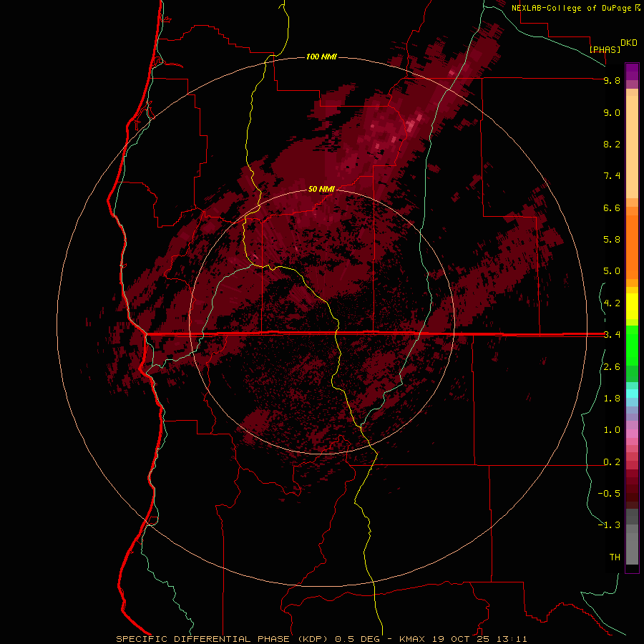Pick the pink segment of the color bar
The image size is (644, 644).
pyautogui.click(x=632, y=434)
